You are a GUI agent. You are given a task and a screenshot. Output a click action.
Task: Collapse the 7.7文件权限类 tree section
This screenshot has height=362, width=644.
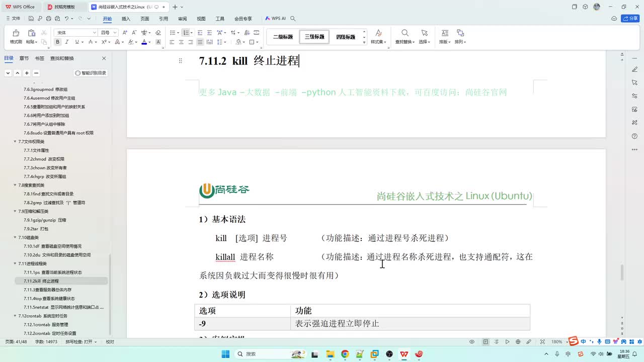coord(15,142)
